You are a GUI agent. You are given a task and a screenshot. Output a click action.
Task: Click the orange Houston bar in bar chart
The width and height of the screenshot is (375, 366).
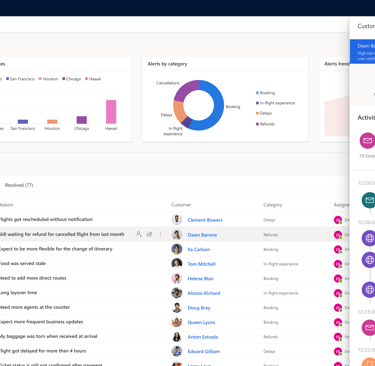(52, 122)
